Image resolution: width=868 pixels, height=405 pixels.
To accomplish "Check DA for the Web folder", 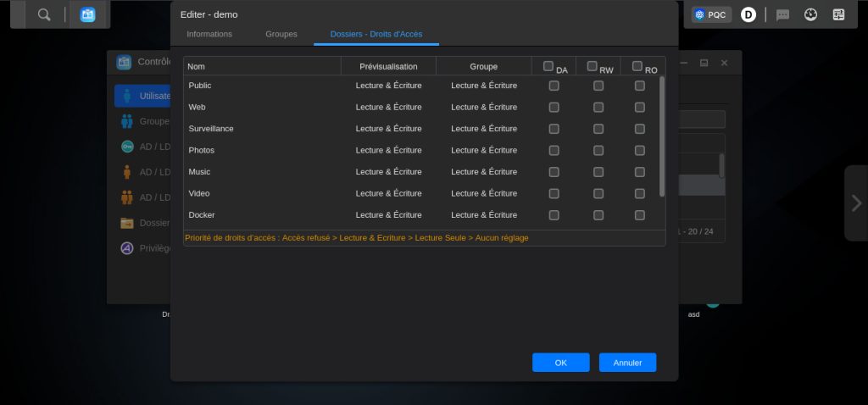I will pyautogui.click(x=554, y=108).
